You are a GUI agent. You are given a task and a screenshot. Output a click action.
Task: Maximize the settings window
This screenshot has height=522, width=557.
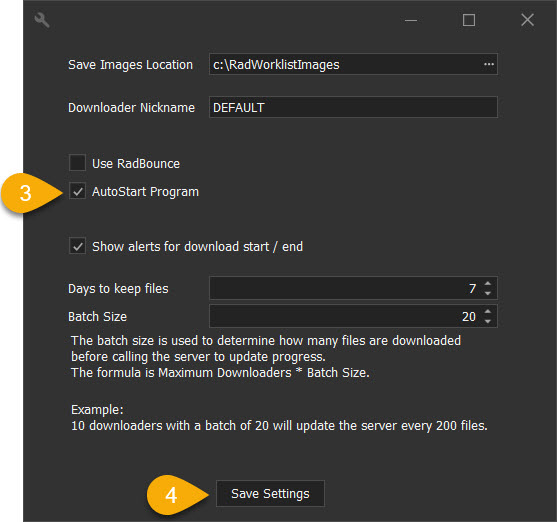click(469, 20)
